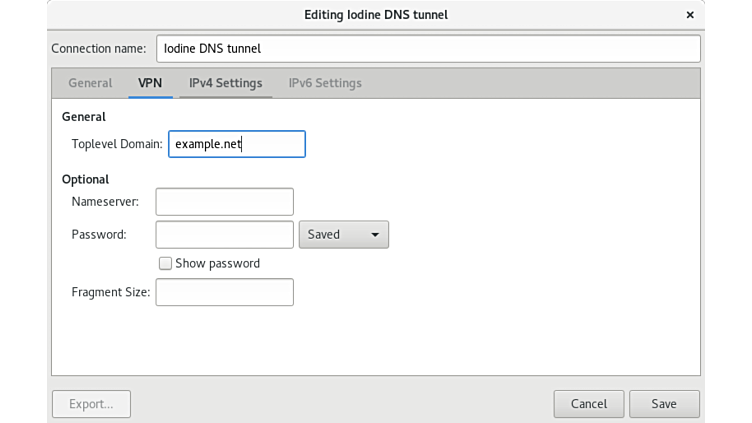The height and width of the screenshot is (423, 752).
Task: Save the Iodine DNS tunnel connection
Action: 664,404
